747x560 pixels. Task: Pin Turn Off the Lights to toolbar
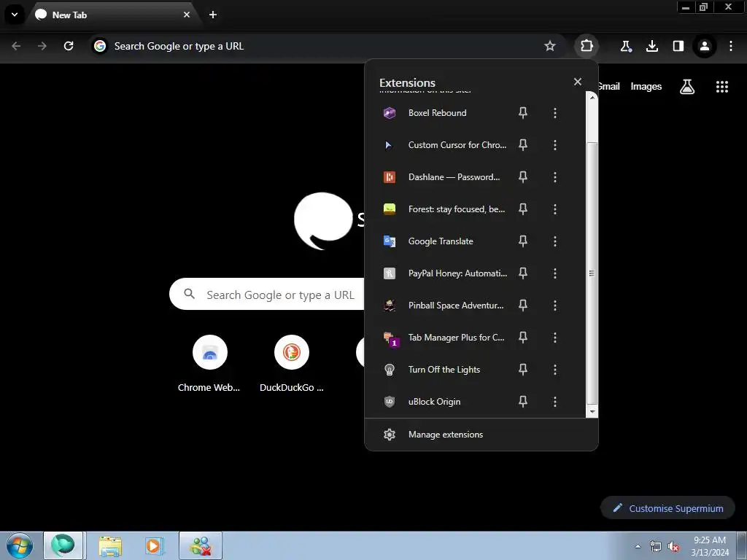(522, 370)
